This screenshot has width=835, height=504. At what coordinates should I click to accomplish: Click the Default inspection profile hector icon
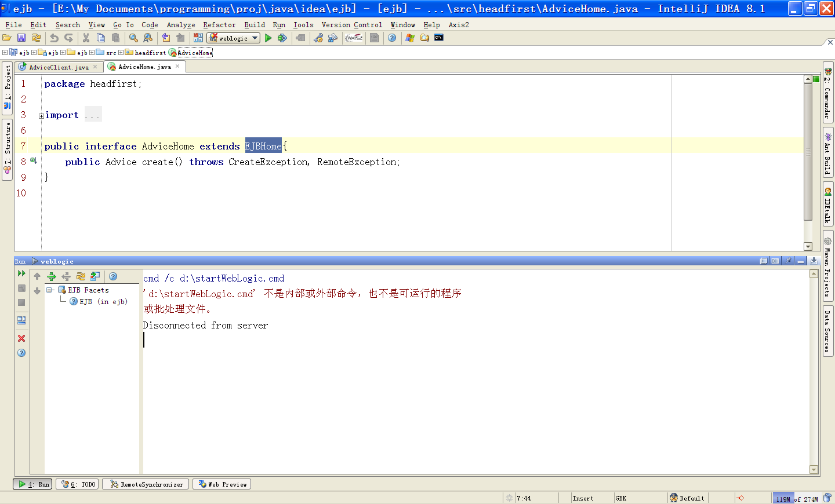point(674,498)
